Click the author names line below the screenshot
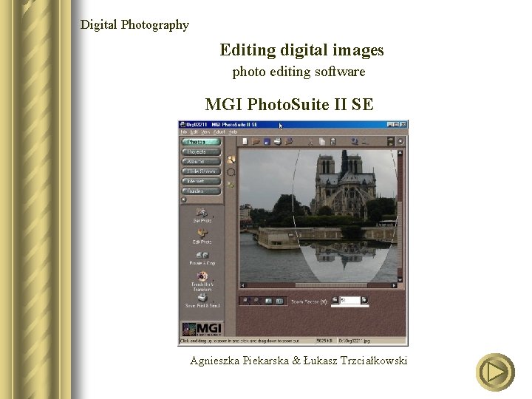 (299, 361)
